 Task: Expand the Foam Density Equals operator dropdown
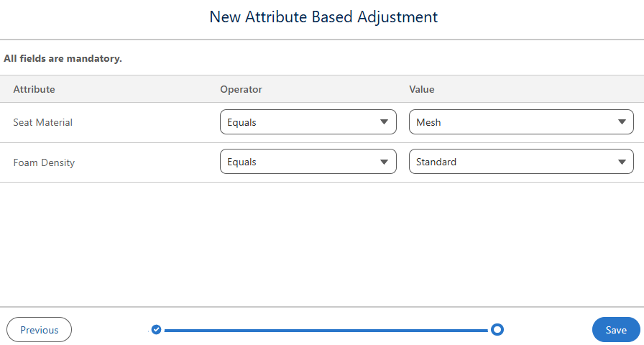click(308, 162)
